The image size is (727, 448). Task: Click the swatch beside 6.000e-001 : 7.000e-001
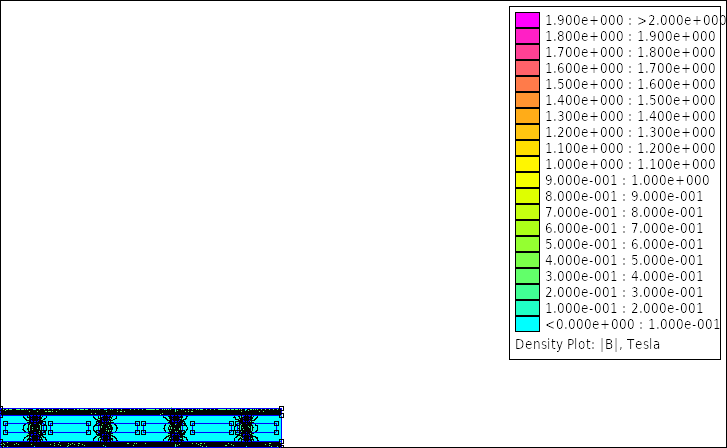[528, 228]
